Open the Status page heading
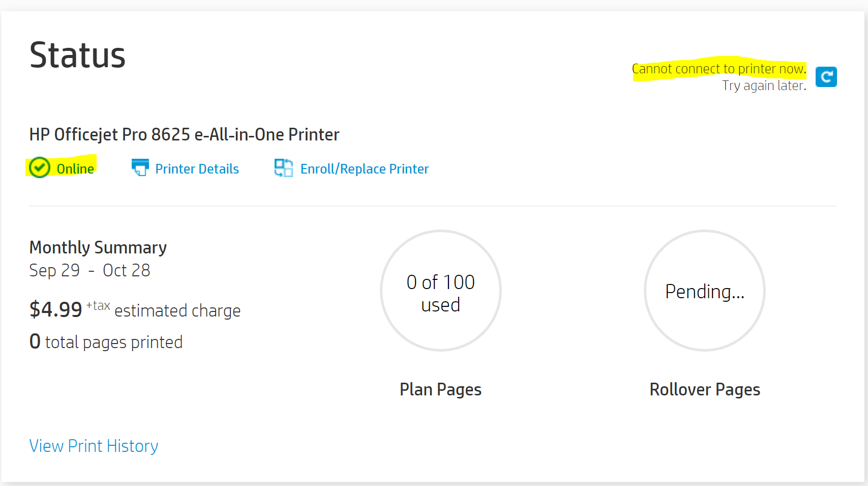868x486 pixels. coord(77,54)
